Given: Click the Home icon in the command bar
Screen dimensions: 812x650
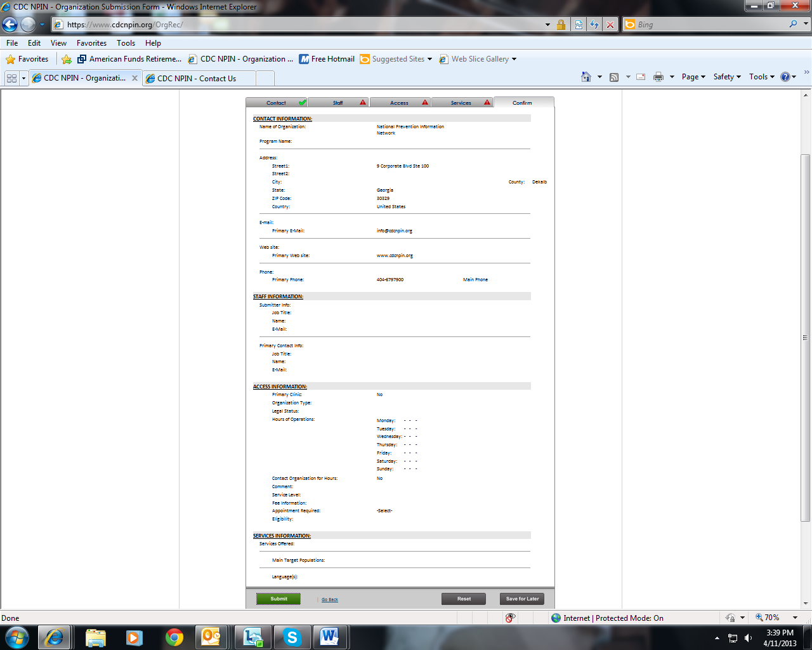Looking at the screenshot, I should 586,77.
